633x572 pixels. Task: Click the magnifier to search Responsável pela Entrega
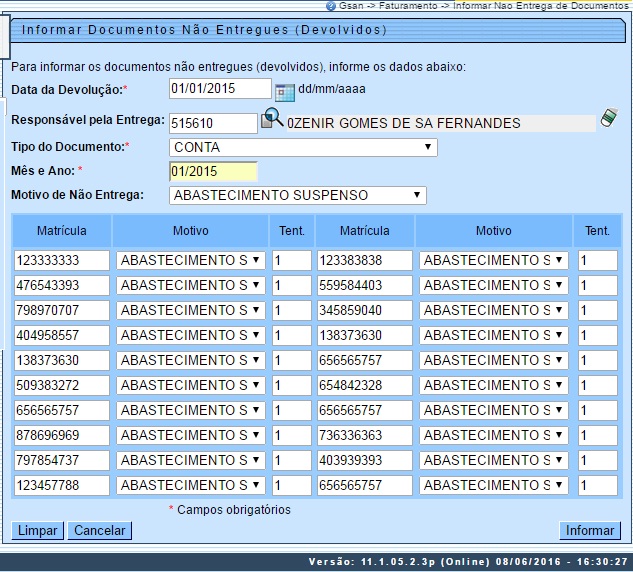pos(271,120)
